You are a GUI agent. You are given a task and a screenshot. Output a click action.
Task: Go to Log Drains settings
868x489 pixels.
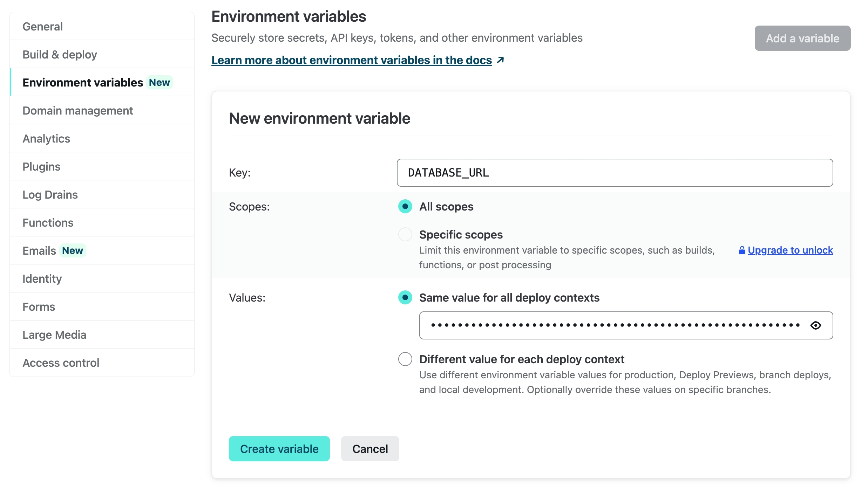point(102,195)
